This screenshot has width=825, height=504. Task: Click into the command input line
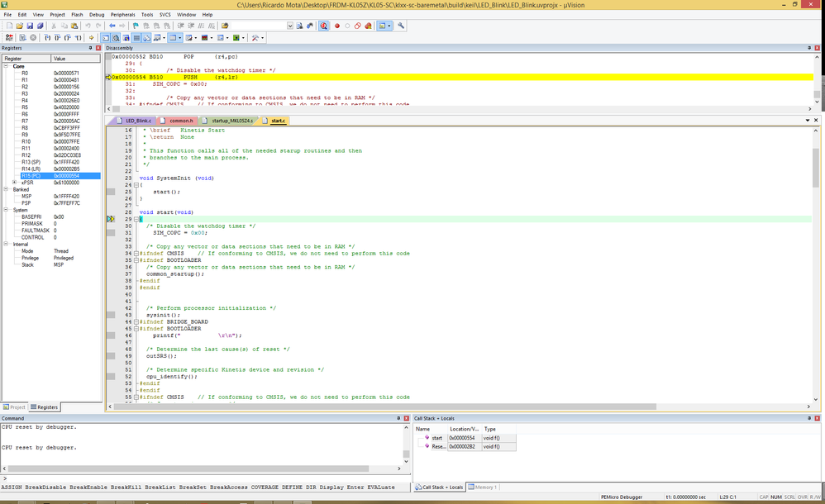[205, 478]
